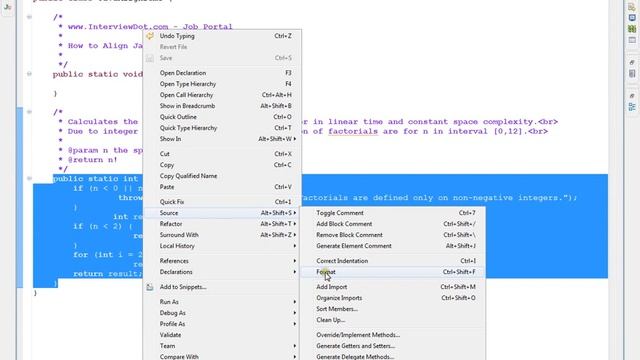
Task: Choose Remove Block Comment
Action: pos(393,235)
